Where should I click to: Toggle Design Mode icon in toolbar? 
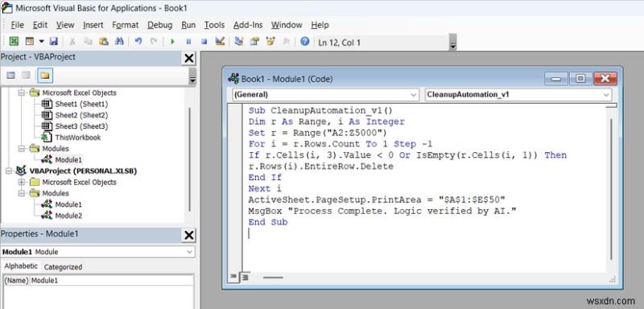click(220, 41)
